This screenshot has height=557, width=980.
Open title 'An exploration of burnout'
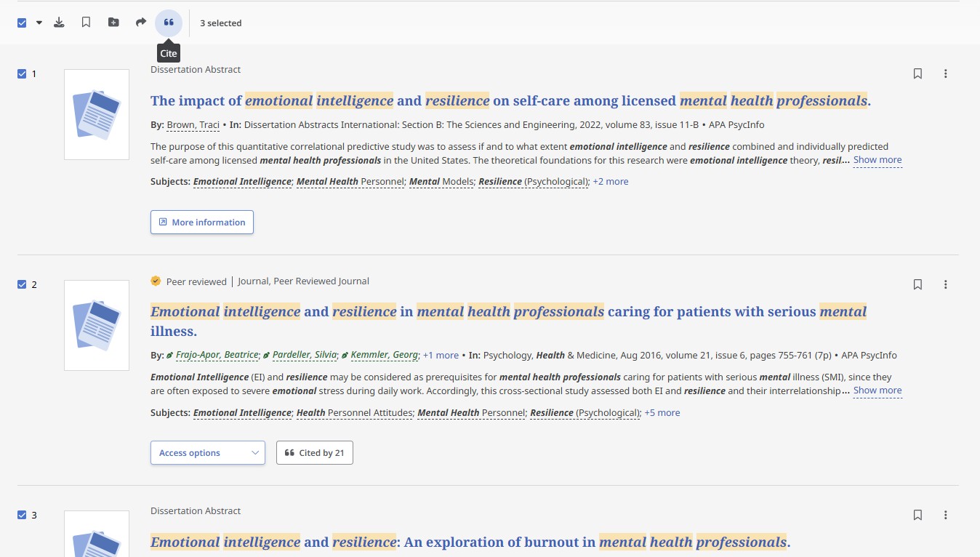(470, 542)
